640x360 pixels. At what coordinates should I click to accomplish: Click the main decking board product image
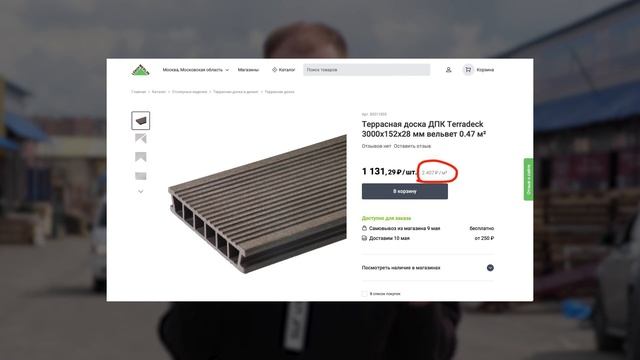258,203
